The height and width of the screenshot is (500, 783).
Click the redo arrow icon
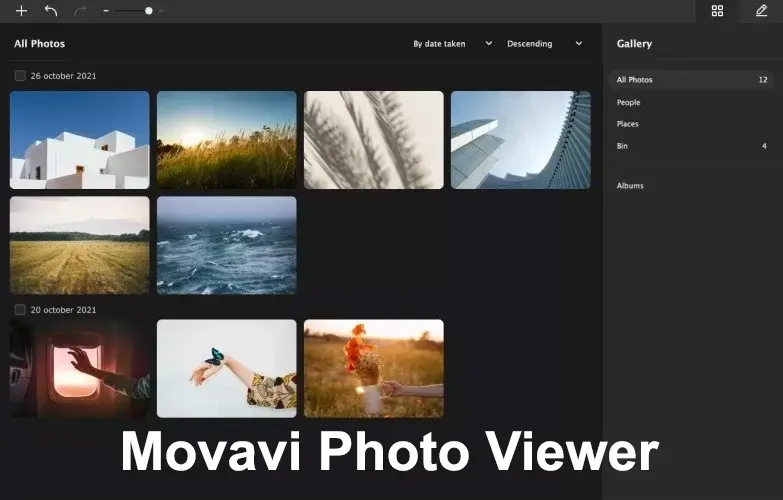tap(80, 11)
